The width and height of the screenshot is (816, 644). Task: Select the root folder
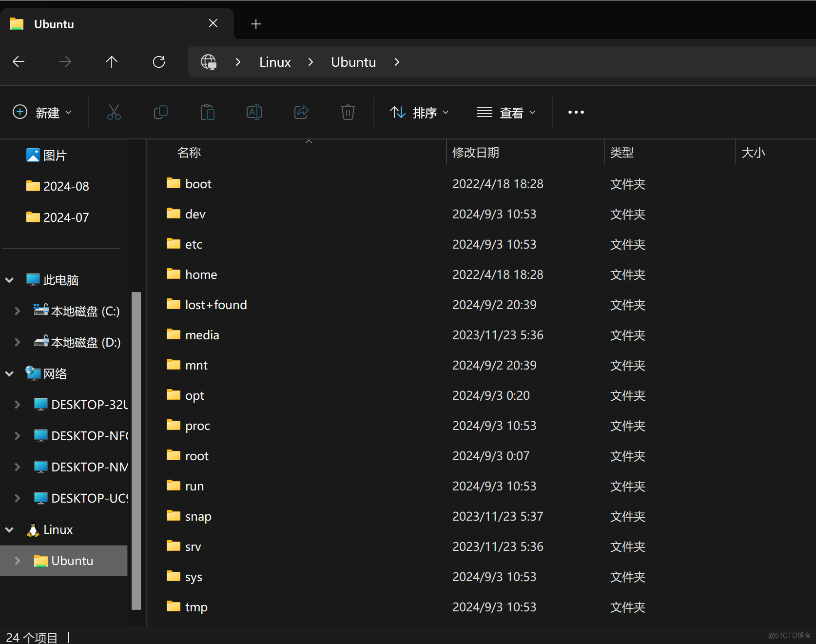pos(187,456)
